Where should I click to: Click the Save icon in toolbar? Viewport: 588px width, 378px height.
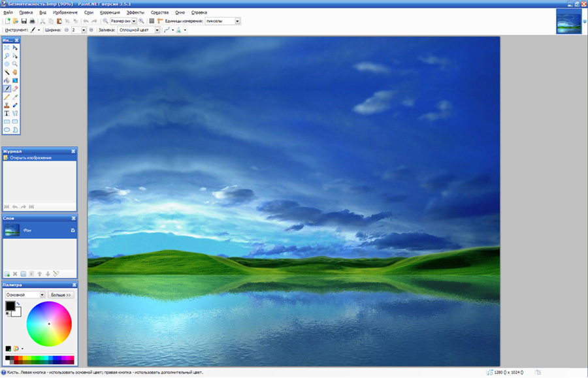click(24, 21)
